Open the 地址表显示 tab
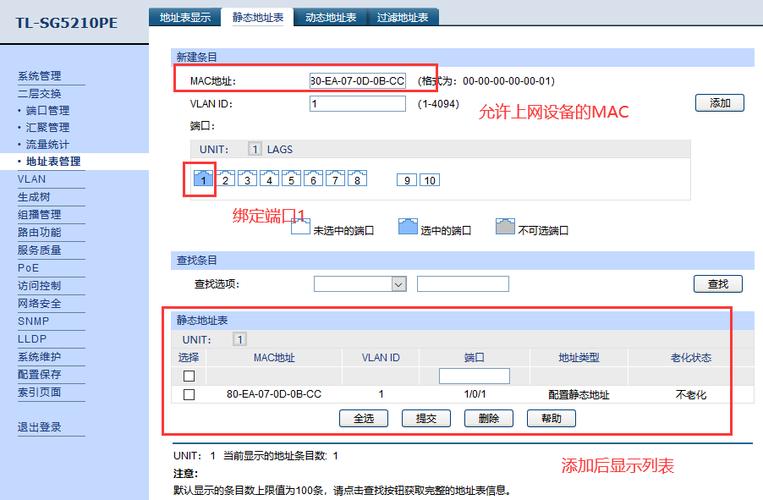Screen dimensions: 763x500 tap(185, 18)
